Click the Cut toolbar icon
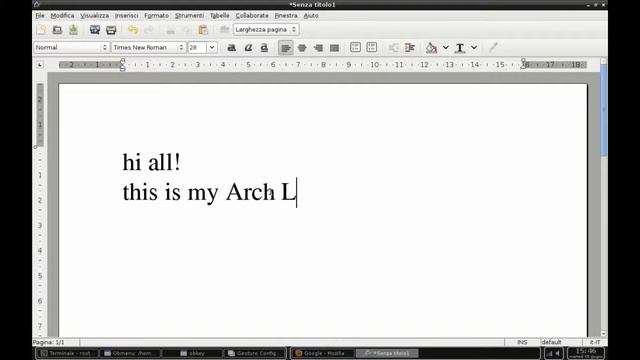Viewport: 640px width, 360px height. 171,30
